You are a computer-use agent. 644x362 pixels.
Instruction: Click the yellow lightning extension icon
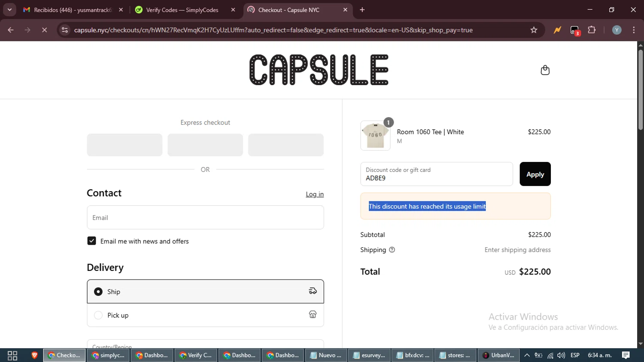(x=557, y=30)
